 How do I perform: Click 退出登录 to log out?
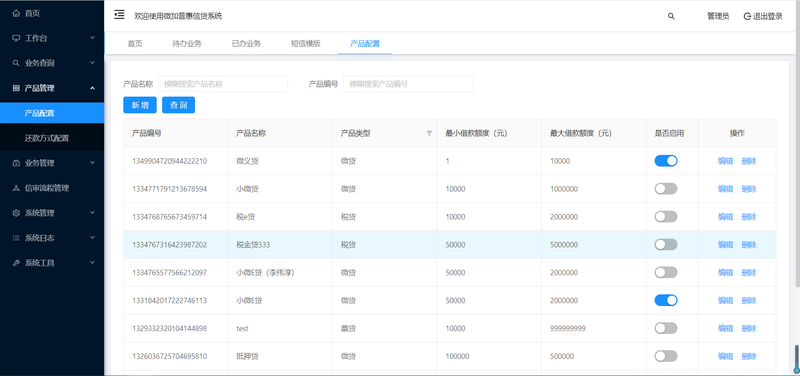[768, 16]
